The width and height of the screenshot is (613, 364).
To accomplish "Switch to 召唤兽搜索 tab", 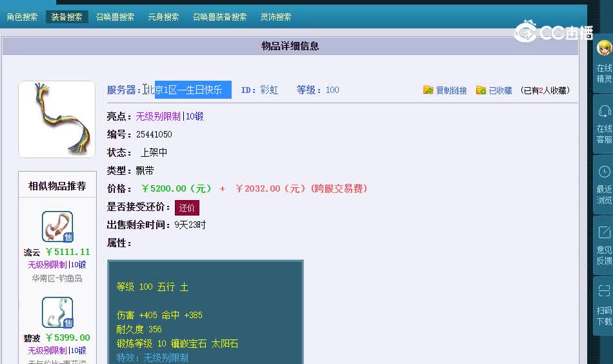I will pyautogui.click(x=115, y=17).
